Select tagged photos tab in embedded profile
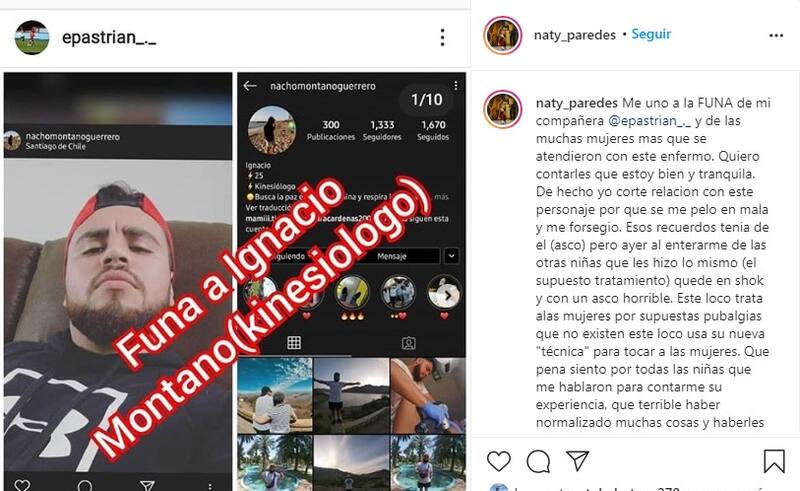 click(408, 343)
